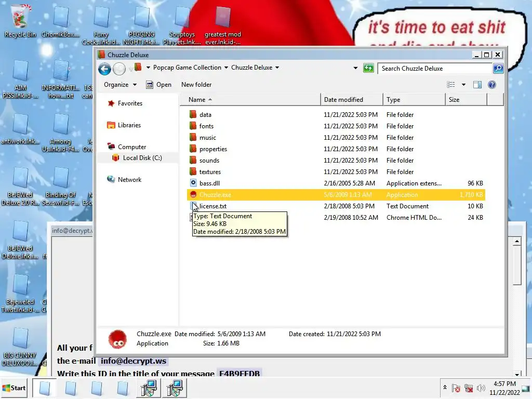Select the bass.dll file icon
The width and height of the screenshot is (532, 399).
click(193, 183)
